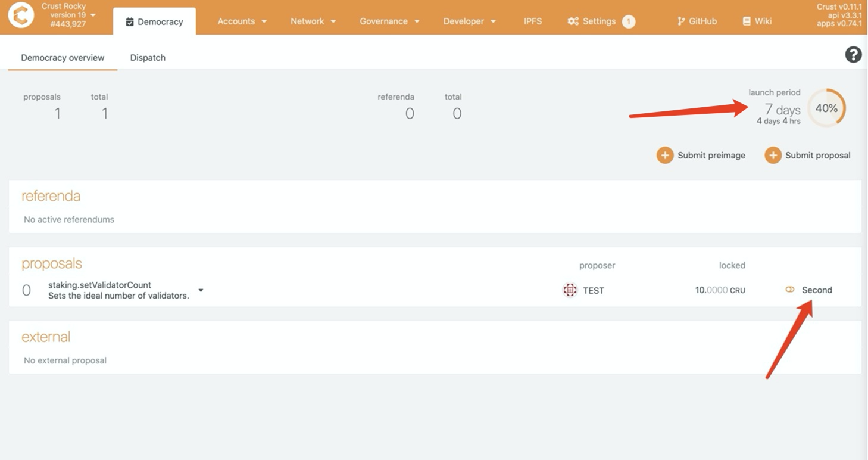Image resolution: width=868 pixels, height=460 pixels.
Task: Click the 10.0000 CRU locked value
Action: (x=720, y=290)
